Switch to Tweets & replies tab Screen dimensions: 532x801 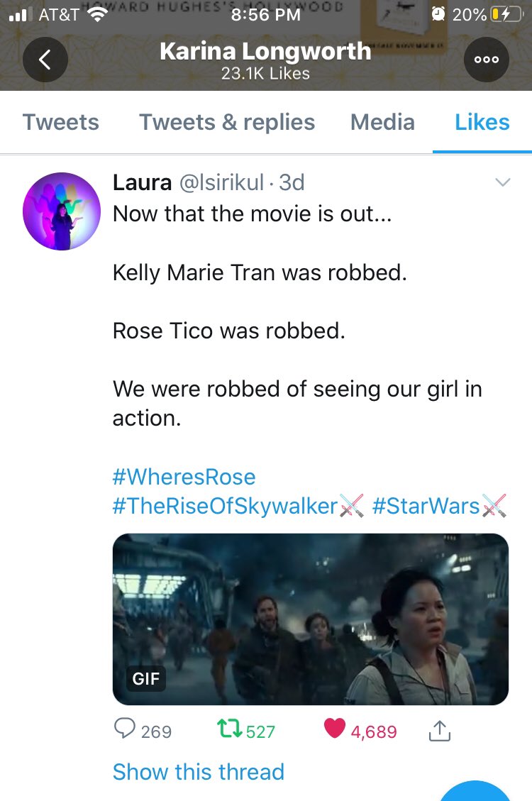point(227,122)
